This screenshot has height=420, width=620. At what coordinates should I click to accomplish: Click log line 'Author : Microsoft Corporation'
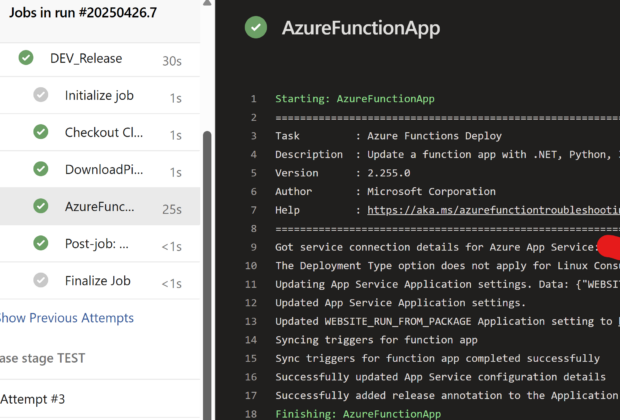(385, 191)
